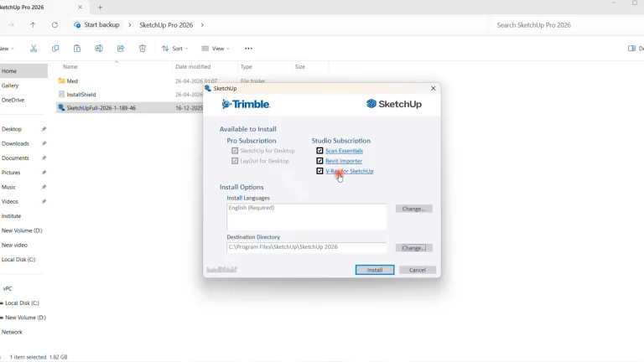Image resolution: width=644 pixels, height=362 pixels.
Task: Sort by the Size column header
Action: pos(300,66)
